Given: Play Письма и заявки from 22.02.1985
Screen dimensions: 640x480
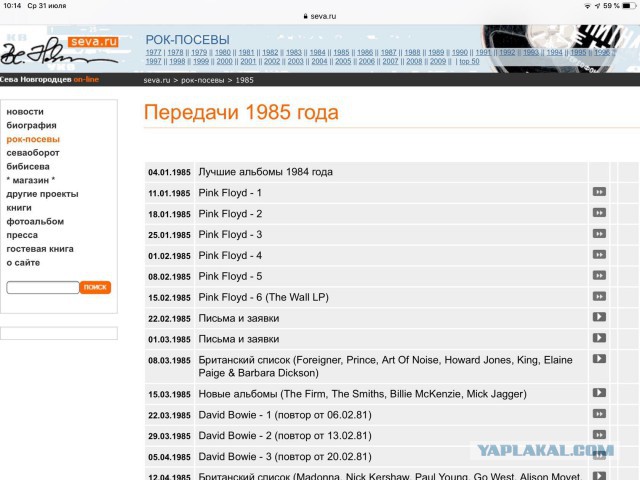Looking at the screenshot, I should pyautogui.click(x=599, y=317).
